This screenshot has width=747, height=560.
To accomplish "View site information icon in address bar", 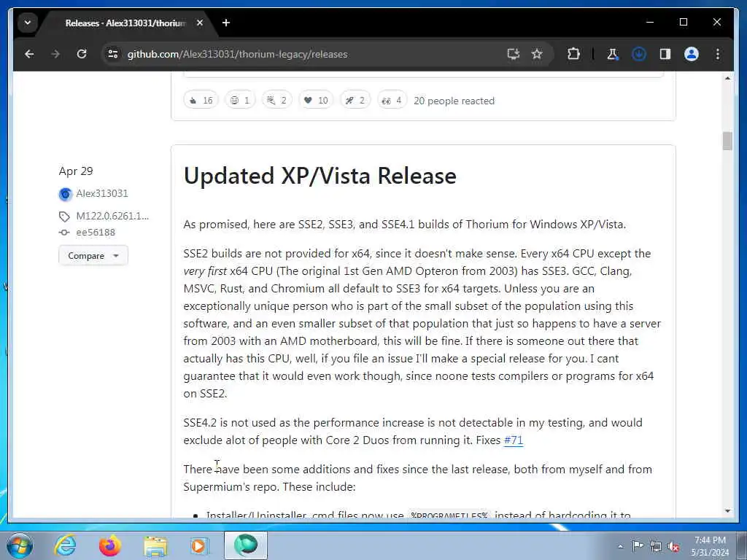I will coord(113,54).
